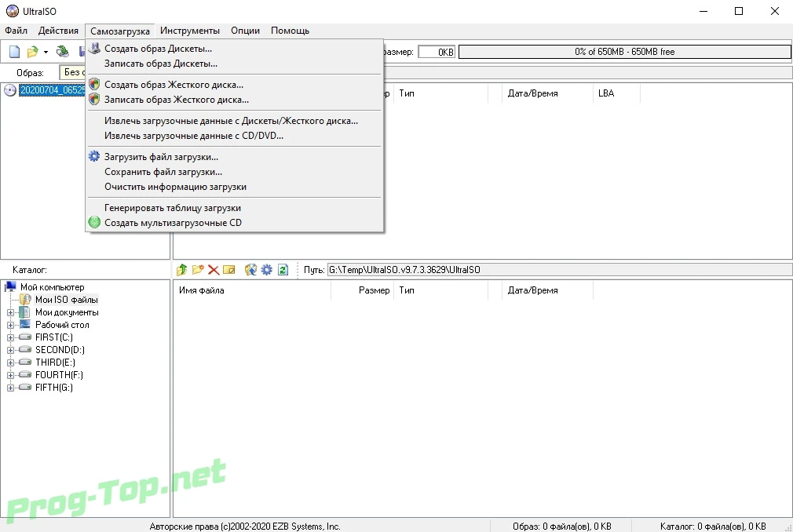The width and height of the screenshot is (793, 532).
Task: Choose Загрузить файл загрузки...
Action: [234, 157]
